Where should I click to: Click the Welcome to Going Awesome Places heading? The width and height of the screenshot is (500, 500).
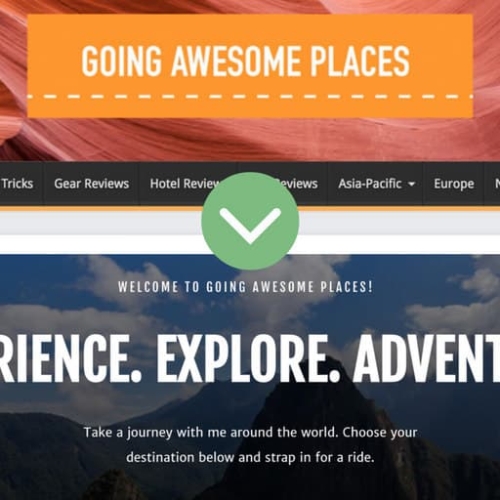point(245,287)
